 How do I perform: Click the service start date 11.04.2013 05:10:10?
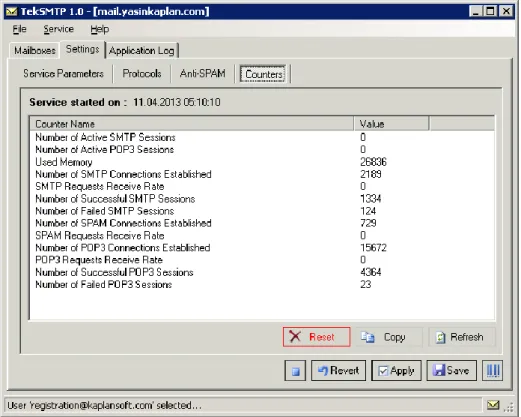[x=177, y=102]
